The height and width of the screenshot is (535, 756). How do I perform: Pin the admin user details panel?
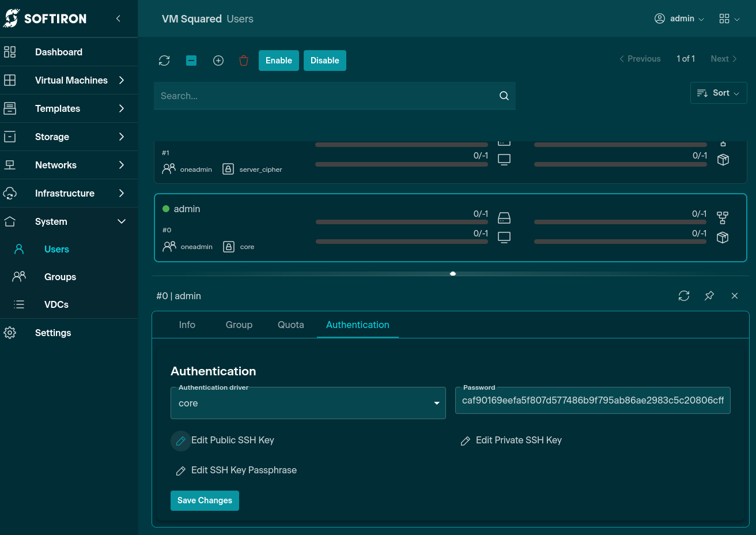tap(709, 296)
